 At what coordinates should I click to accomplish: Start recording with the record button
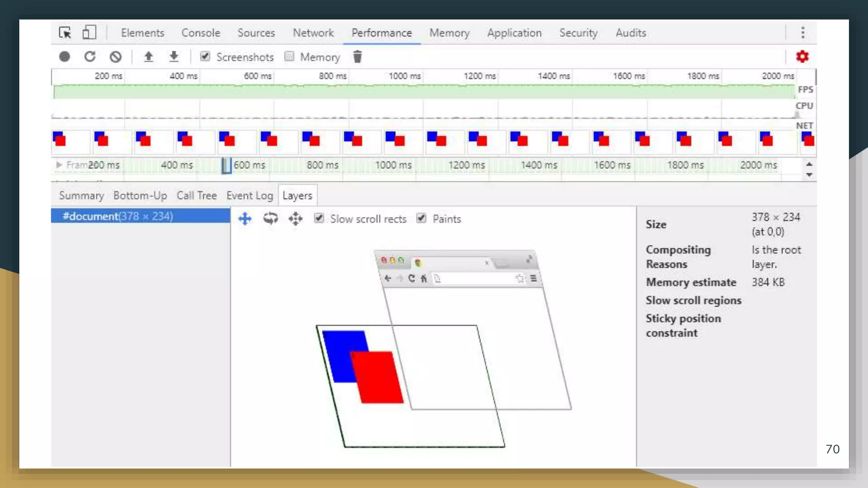pos(64,57)
